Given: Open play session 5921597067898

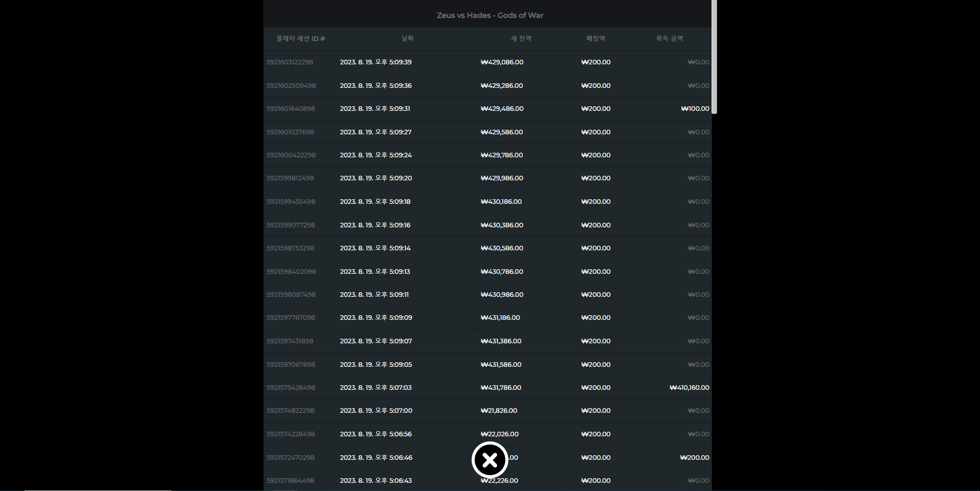Looking at the screenshot, I should point(291,365).
